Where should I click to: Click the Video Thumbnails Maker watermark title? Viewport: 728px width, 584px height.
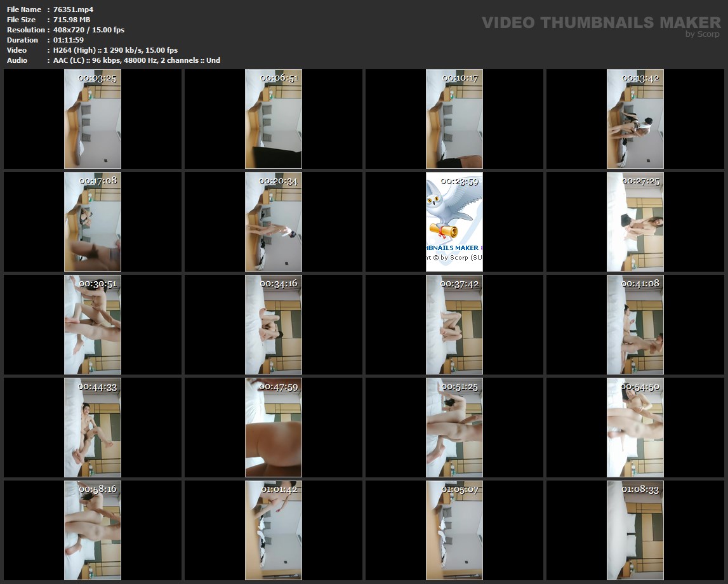point(600,22)
